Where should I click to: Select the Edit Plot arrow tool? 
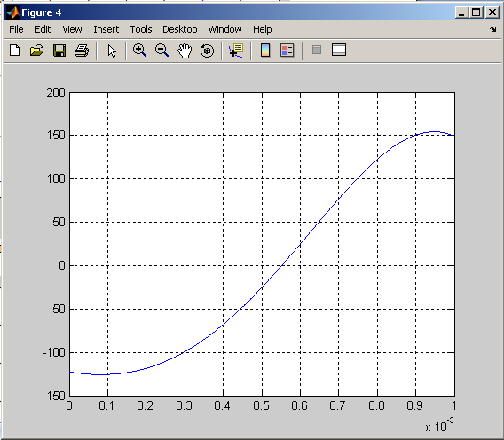[x=112, y=51]
